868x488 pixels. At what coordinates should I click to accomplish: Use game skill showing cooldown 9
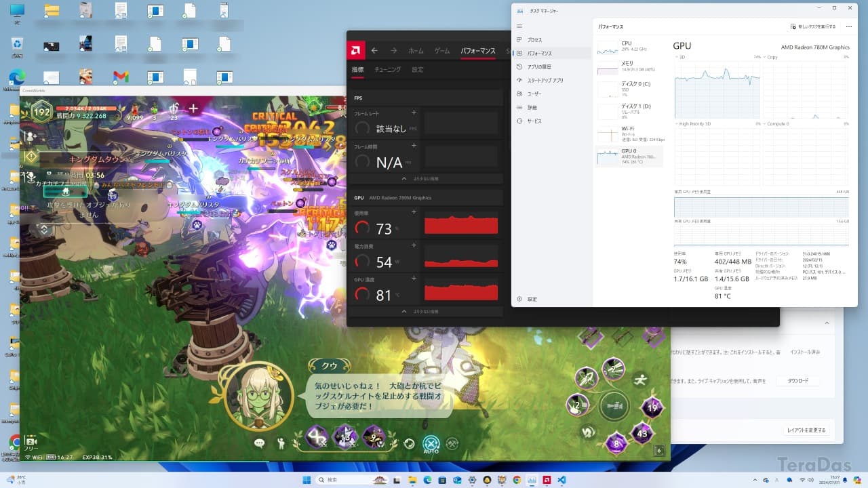374,437
